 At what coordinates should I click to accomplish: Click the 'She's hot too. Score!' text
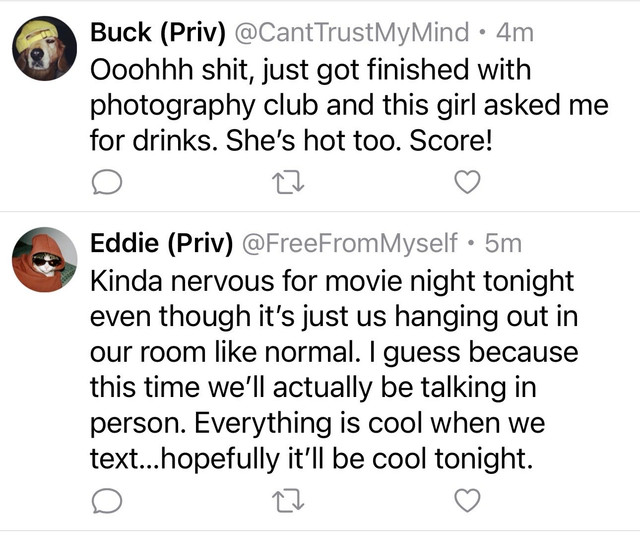359,140
